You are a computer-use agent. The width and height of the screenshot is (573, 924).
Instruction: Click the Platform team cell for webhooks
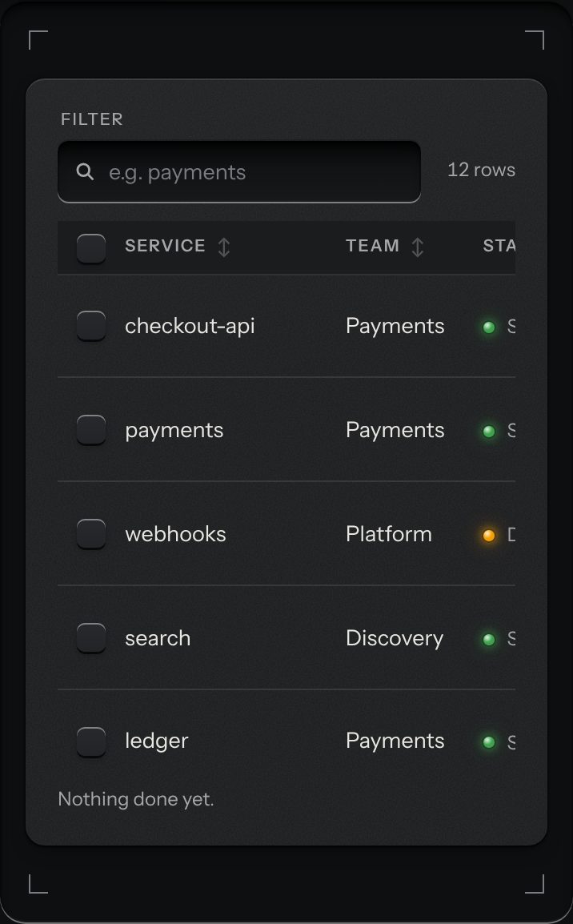[x=389, y=534]
